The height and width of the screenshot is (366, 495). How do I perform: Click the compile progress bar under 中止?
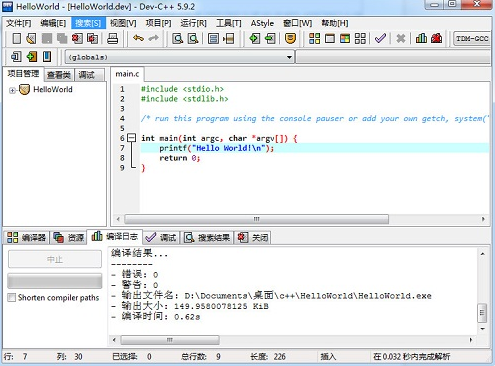tap(55, 281)
